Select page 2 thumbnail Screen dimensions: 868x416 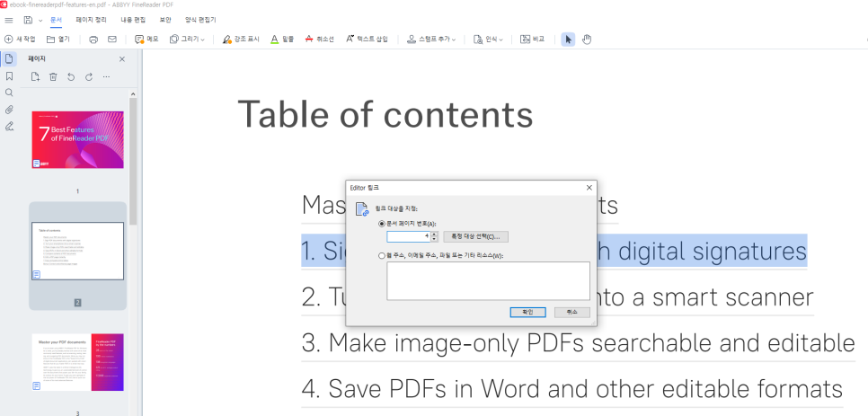pos(77,252)
